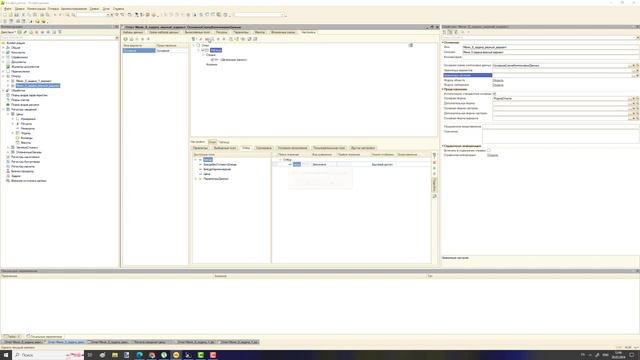This screenshot has height=360, width=640.
Task: Collapse the Представление properties section
Action: coord(443,89)
